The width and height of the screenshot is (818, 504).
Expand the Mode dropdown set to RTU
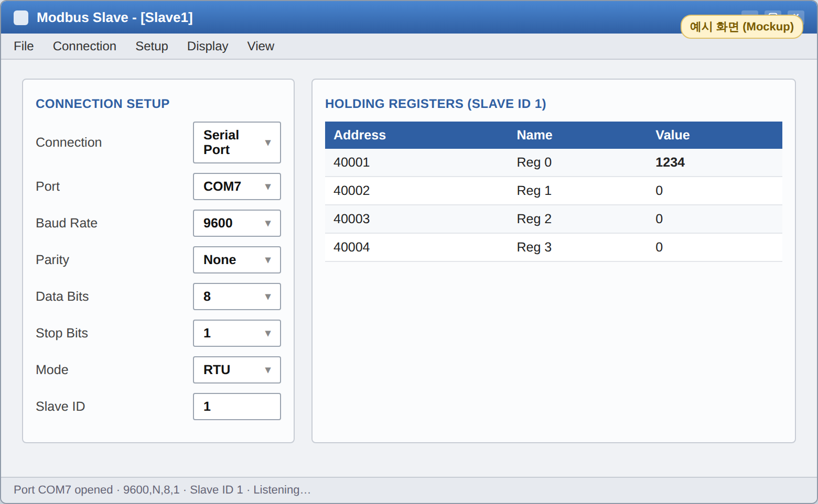pyautogui.click(x=237, y=370)
